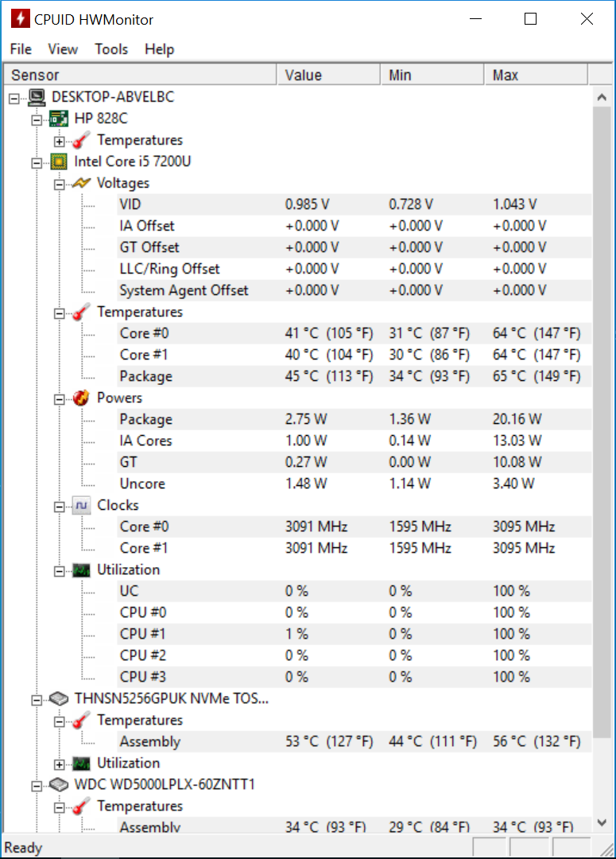Click the WDC WD5000LPLX drive icon
Viewport: 616px width, 859px height.
click(59, 785)
